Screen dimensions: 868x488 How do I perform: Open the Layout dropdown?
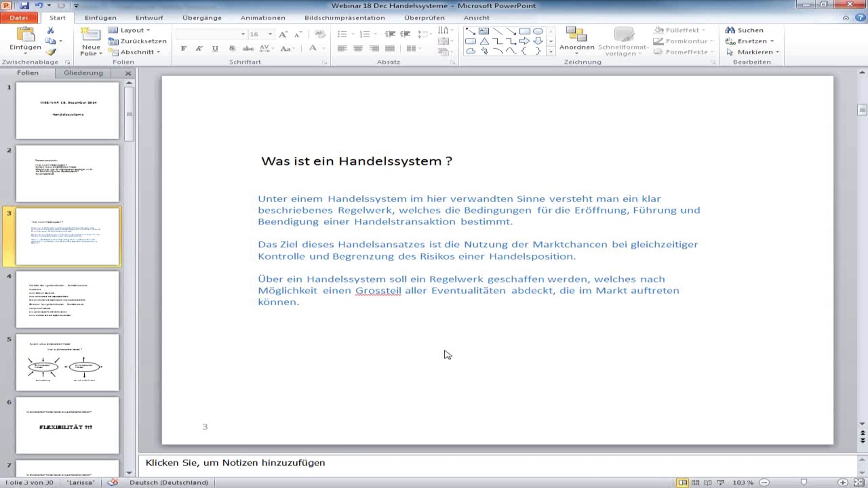129,30
